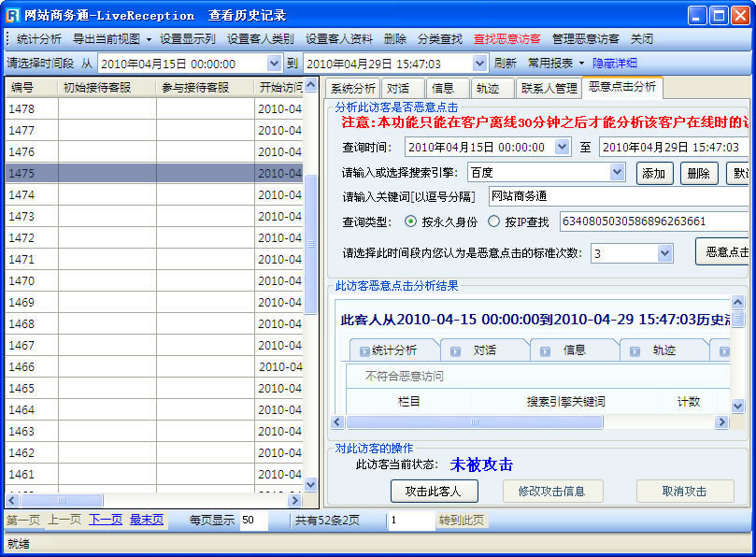This screenshot has height=557, width=756.
Task: Select 设置客人资料 in the toolbar
Action: (339, 39)
